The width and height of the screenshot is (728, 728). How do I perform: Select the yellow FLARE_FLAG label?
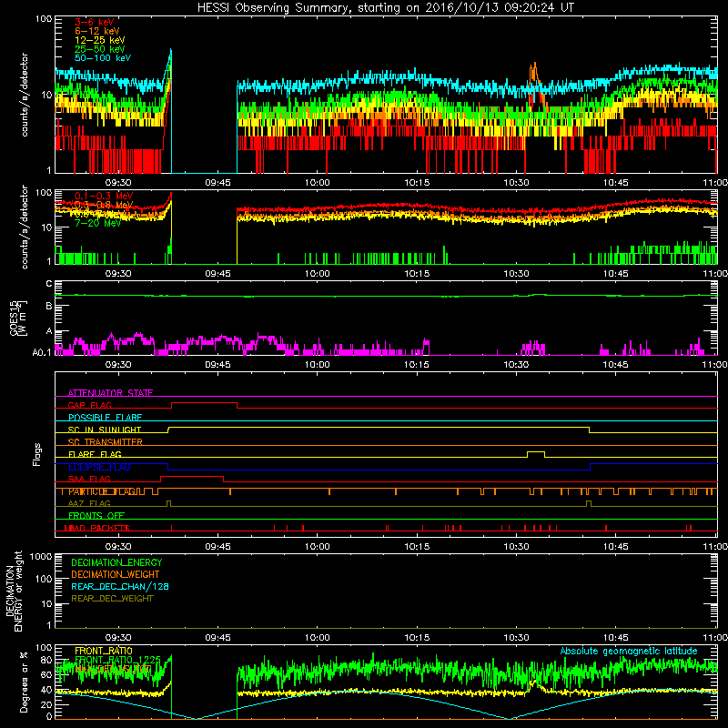(x=95, y=454)
